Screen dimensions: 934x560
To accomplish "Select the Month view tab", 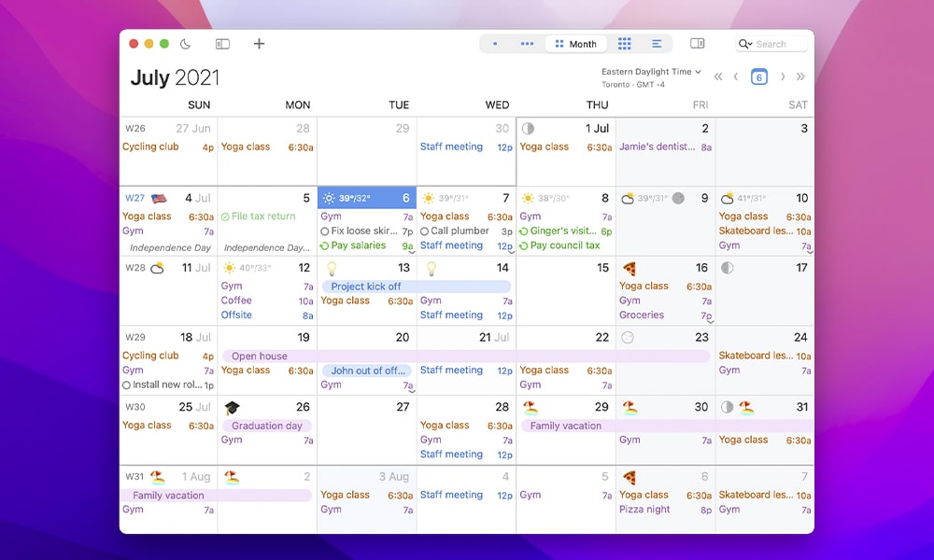I will (x=574, y=44).
